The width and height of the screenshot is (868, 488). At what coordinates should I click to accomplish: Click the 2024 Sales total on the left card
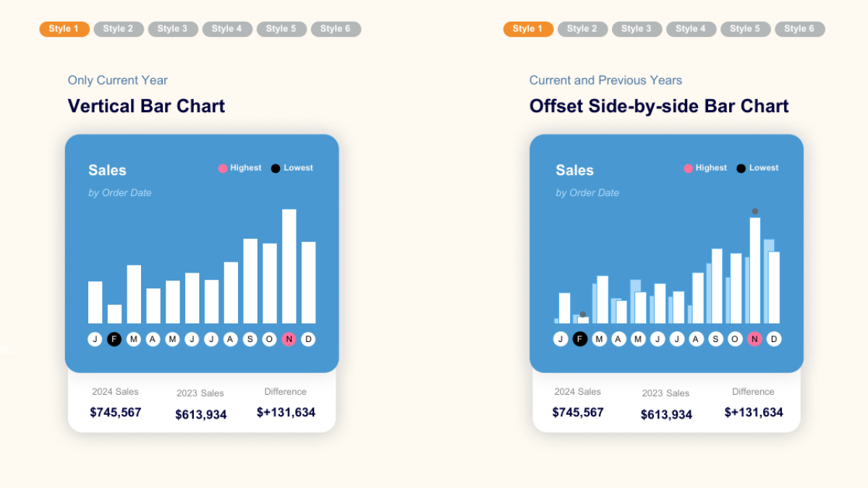tap(115, 412)
